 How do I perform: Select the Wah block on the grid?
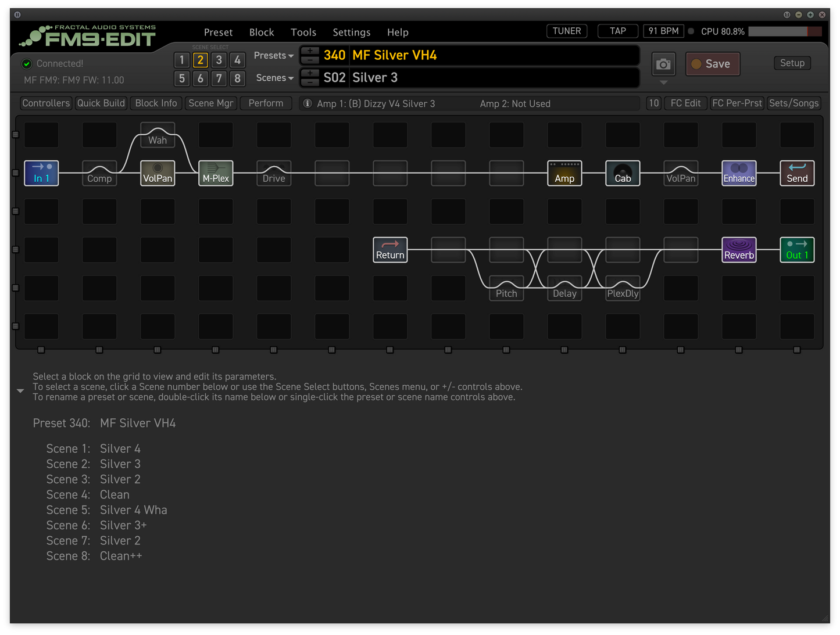(x=158, y=135)
